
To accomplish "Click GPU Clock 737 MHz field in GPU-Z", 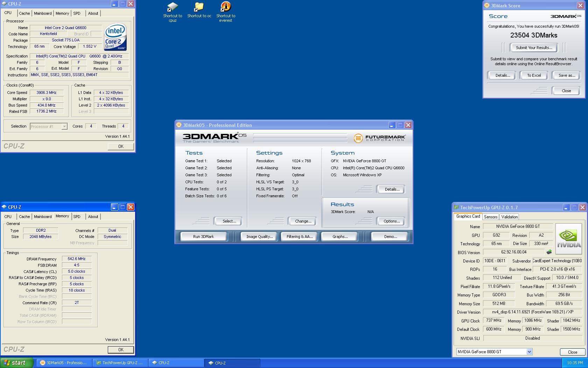I will click(493, 320).
